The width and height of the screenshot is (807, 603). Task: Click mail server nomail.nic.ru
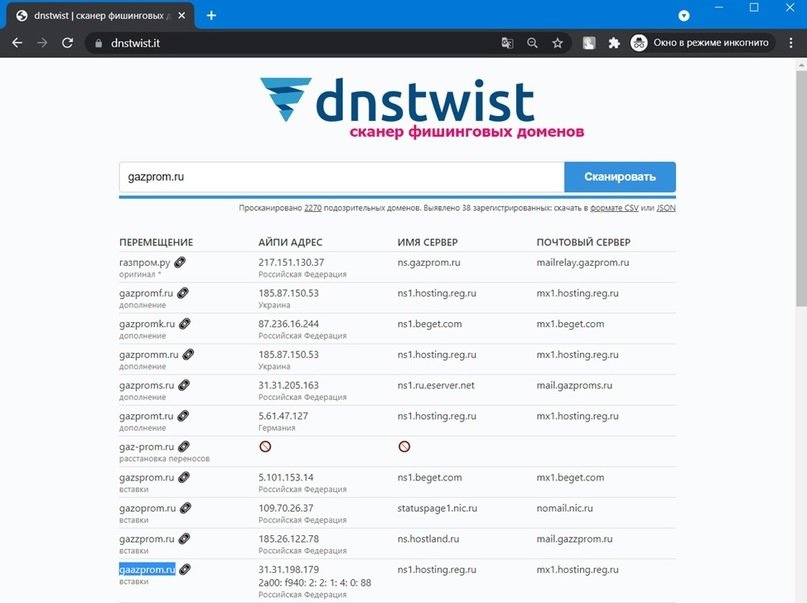click(x=565, y=508)
